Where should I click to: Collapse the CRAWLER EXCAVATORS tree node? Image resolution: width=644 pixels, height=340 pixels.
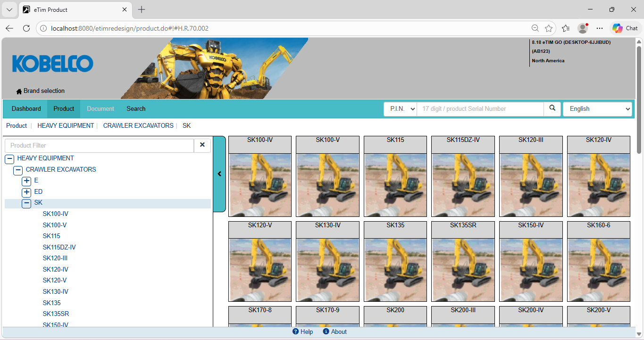(x=18, y=170)
